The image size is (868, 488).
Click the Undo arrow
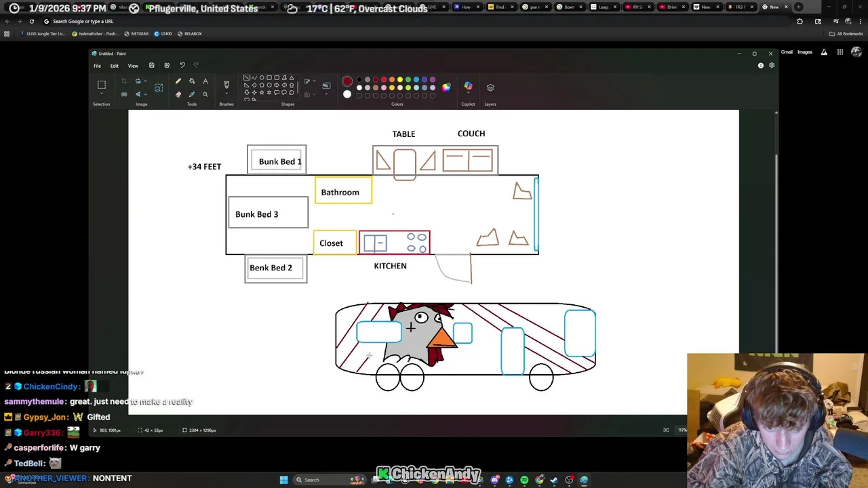pyautogui.click(x=182, y=65)
